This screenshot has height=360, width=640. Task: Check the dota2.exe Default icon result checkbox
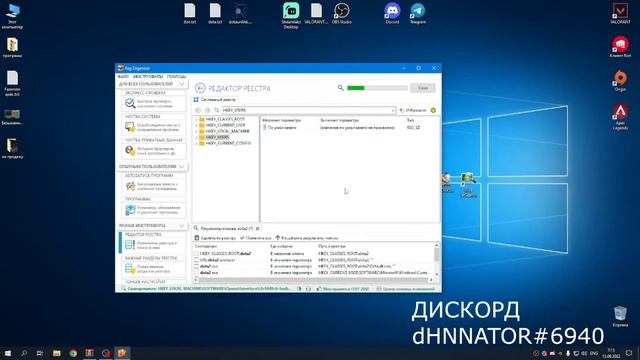(x=196, y=266)
